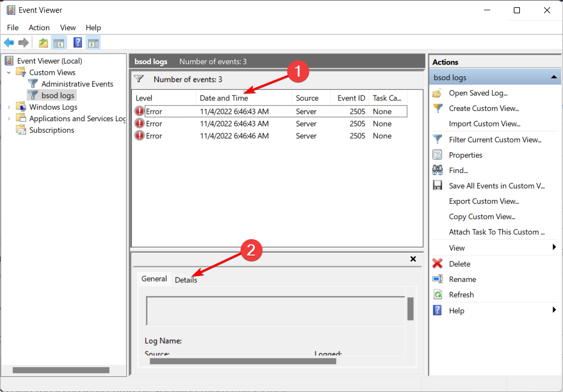Click Copy Custom View action

482,217
